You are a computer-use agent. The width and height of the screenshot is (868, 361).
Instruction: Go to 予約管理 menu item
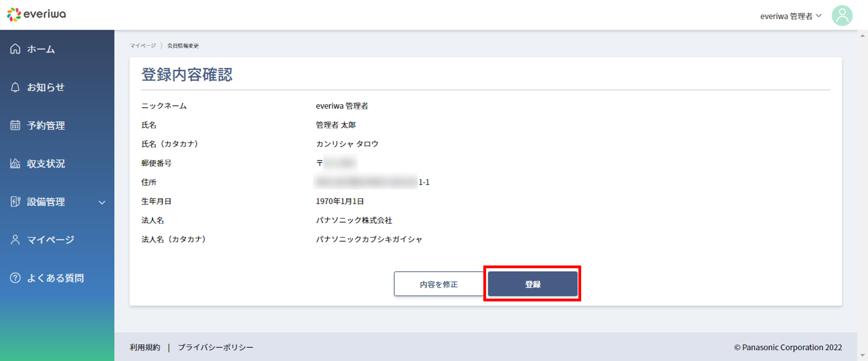[46, 125]
